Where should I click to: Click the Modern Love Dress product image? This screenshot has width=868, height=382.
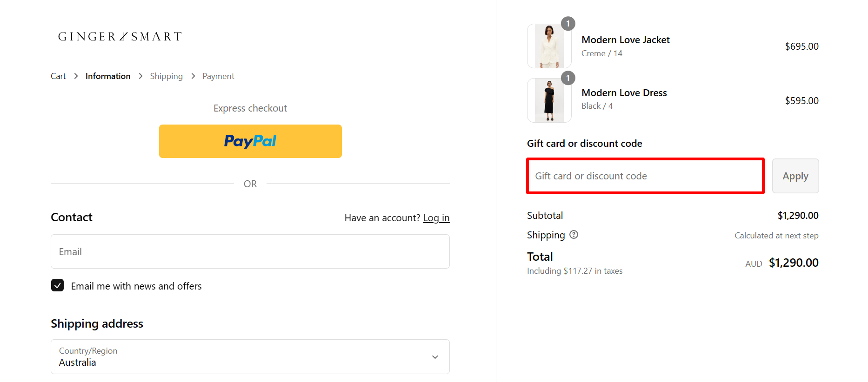tap(549, 100)
